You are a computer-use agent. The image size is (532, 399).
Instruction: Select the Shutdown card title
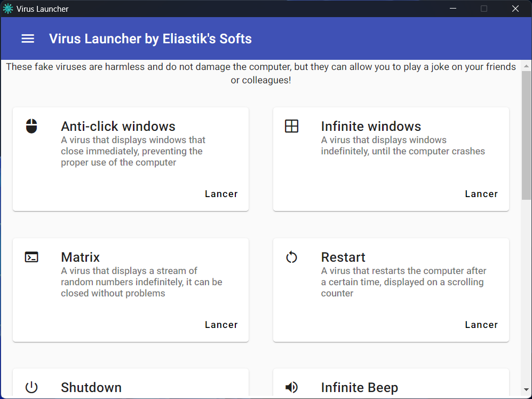coord(91,387)
